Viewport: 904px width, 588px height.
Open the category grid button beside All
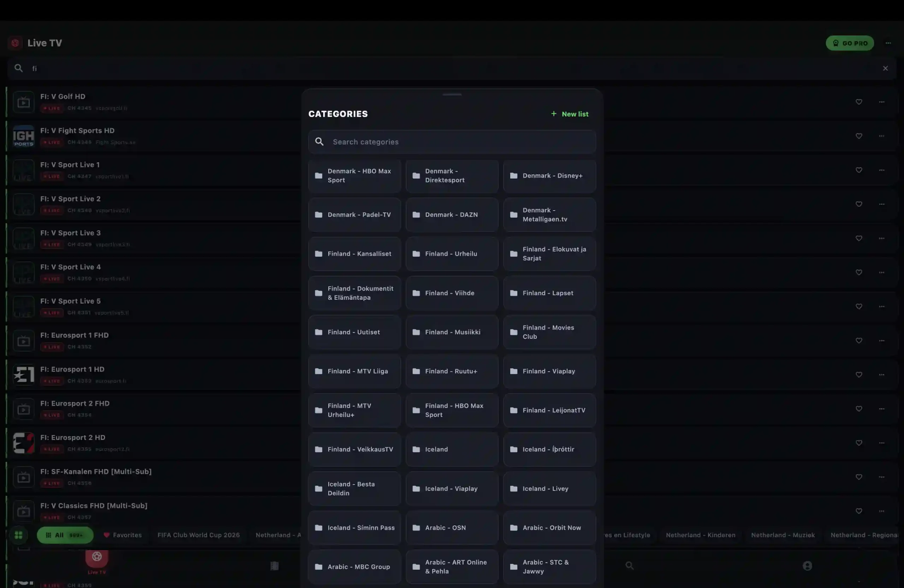[x=18, y=535]
